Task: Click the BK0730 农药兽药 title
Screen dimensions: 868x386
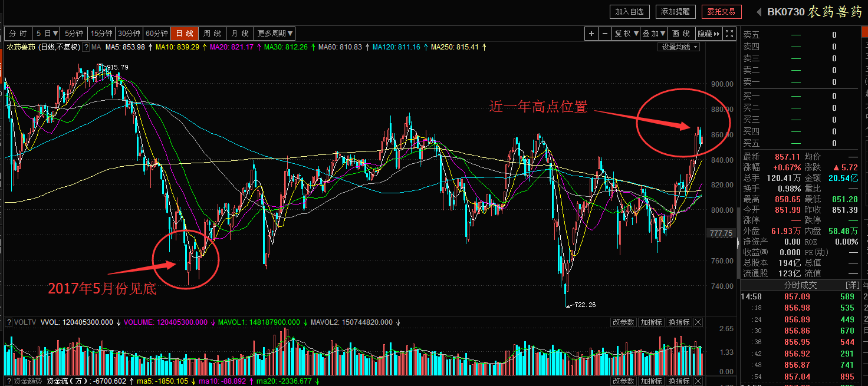Action: pos(814,12)
